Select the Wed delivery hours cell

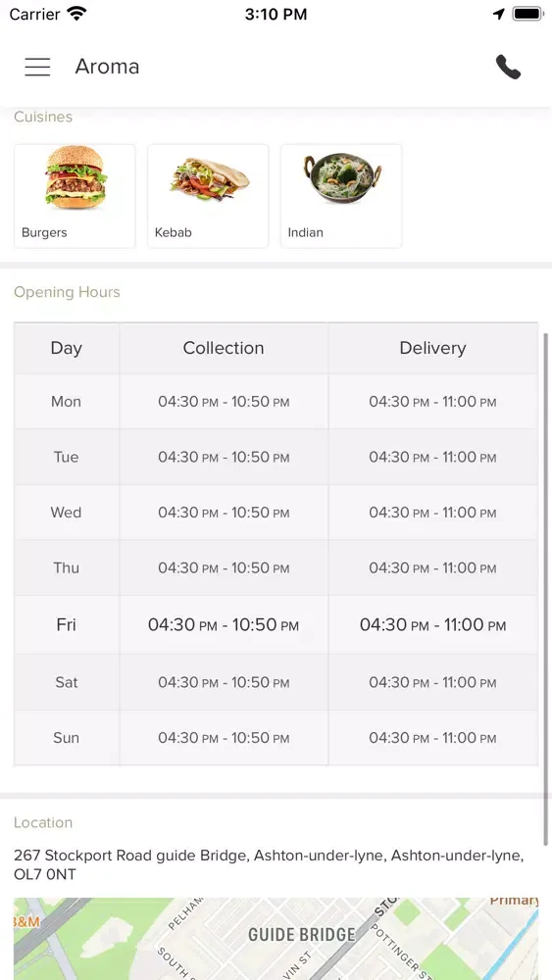pyautogui.click(x=432, y=513)
